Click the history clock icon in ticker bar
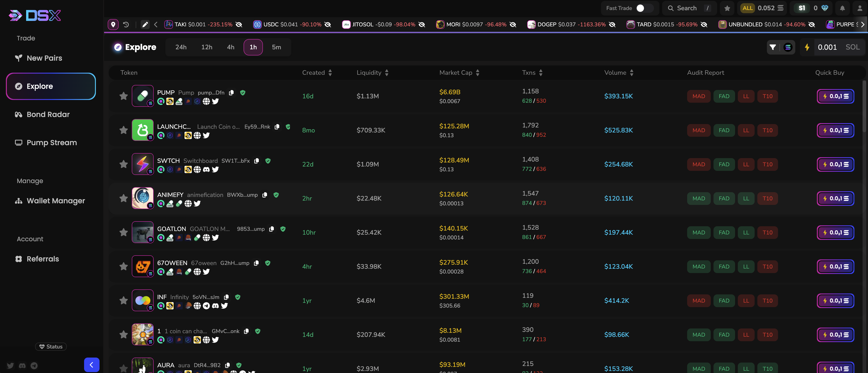The height and width of the screenshot is (373, 868). pyautogui.click(x=126, y=25)
